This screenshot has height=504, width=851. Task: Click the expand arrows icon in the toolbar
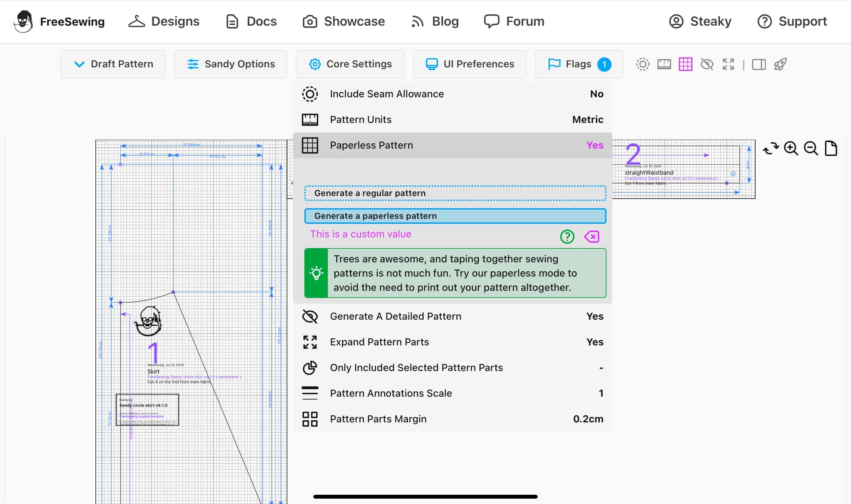[x=728, y=64]
